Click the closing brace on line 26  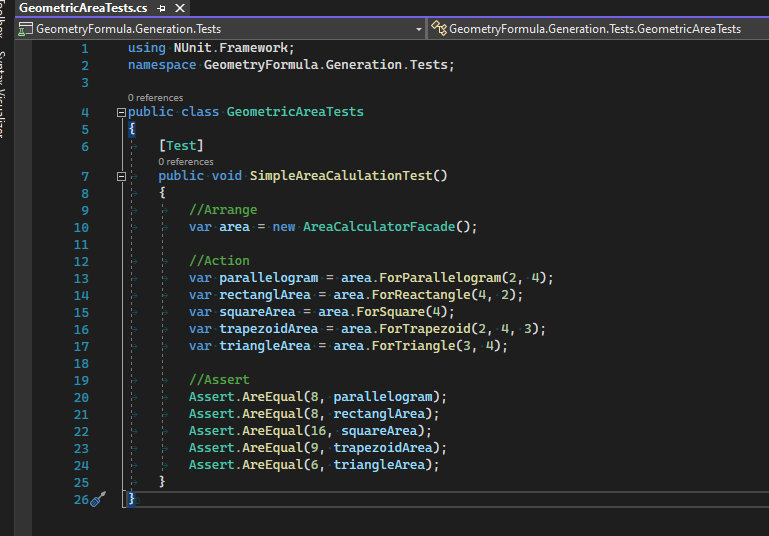click(131, 499)
